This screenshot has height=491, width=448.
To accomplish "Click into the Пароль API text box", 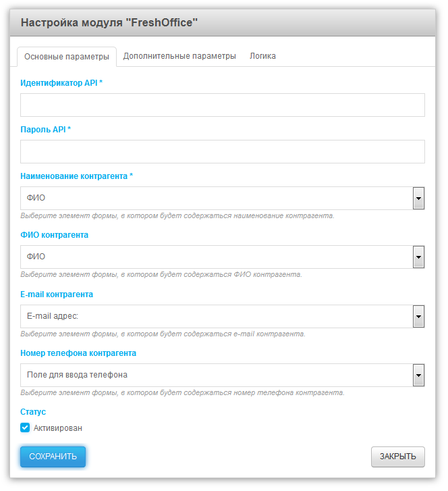I will click(x=222, y=152).
